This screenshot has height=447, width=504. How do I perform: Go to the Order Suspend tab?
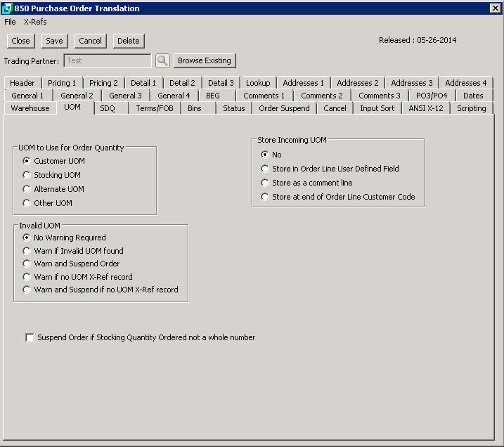284,108
